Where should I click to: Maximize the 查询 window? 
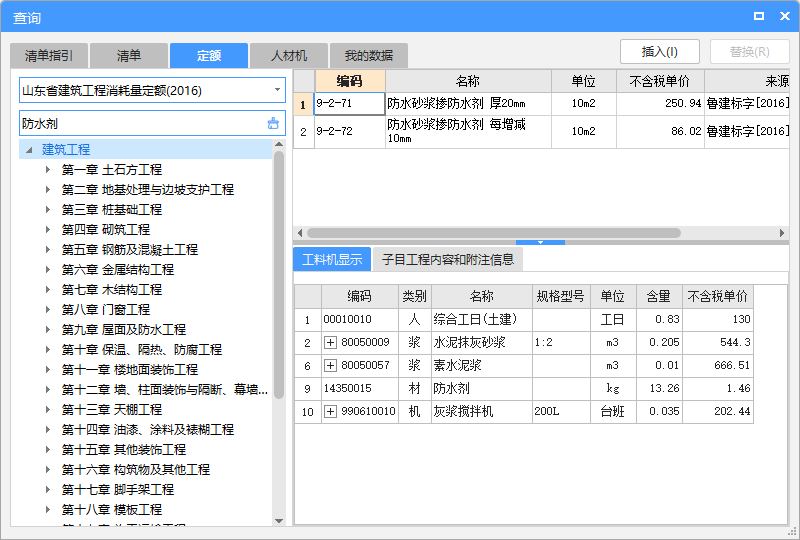tap(759, 16)
